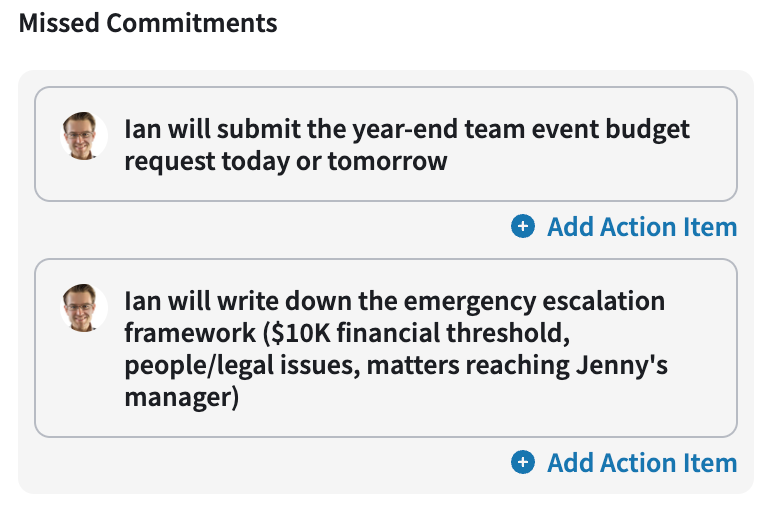Add Action Item for the emergency escalation framework
770x510 pixels.
pos(624,462)
